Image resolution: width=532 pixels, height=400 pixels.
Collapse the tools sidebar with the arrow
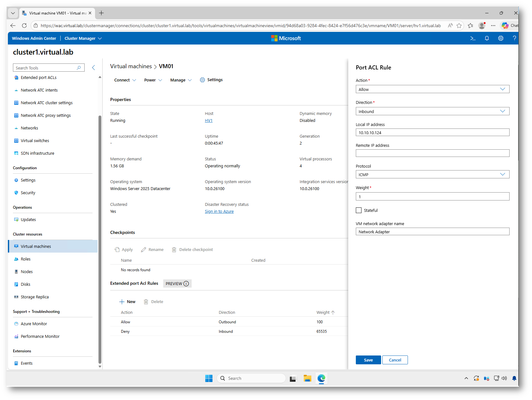pos(93,68)
